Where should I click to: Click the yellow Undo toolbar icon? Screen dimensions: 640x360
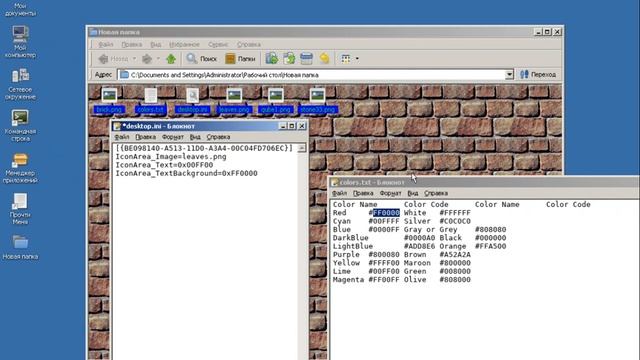pyautogui.click(x=324, y=59)
